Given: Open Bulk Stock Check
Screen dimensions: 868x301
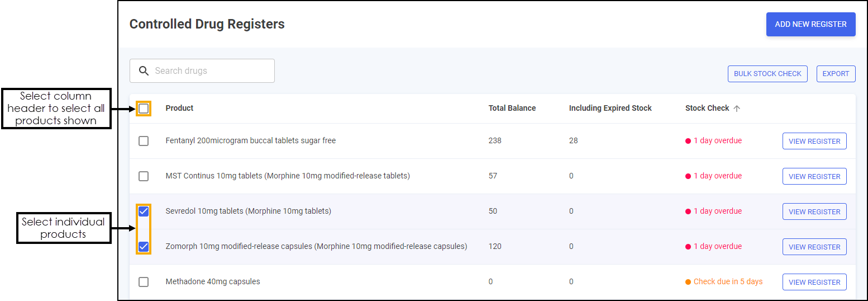Looking at the screenshot, I should point(767,74).
